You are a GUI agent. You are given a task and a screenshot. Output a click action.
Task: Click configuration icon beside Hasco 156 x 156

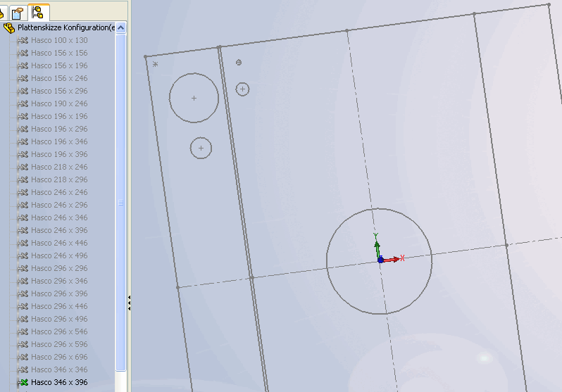(23, 53)
